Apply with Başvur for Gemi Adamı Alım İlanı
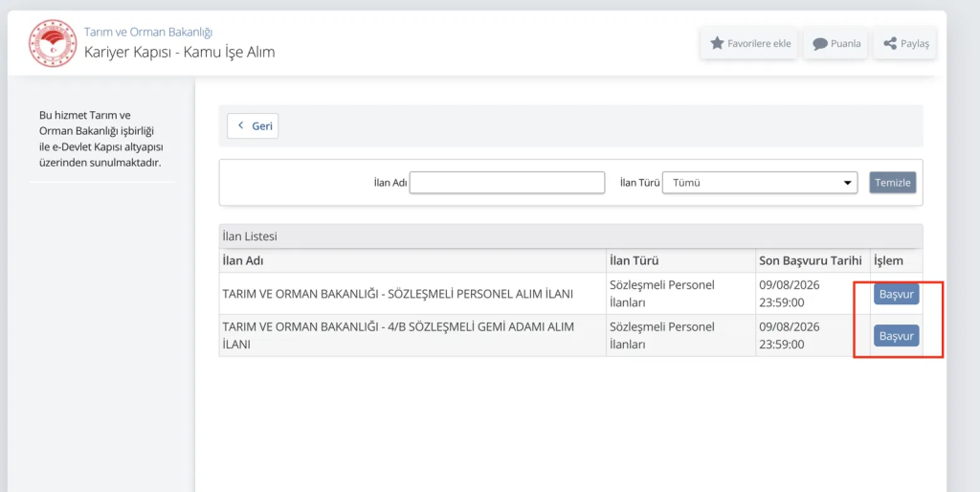Viewport: 980px width, 492px height. (896, 336)
